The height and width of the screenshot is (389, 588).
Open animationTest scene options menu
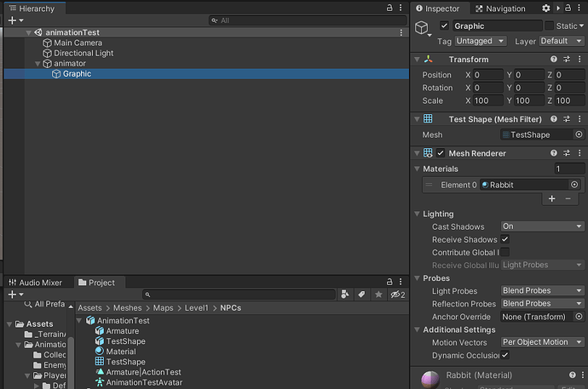coord(401,32)
